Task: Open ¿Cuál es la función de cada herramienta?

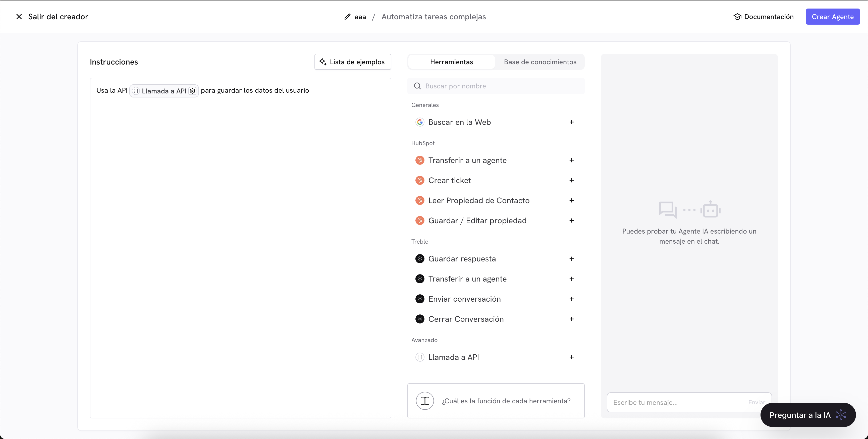Action: 506,401
